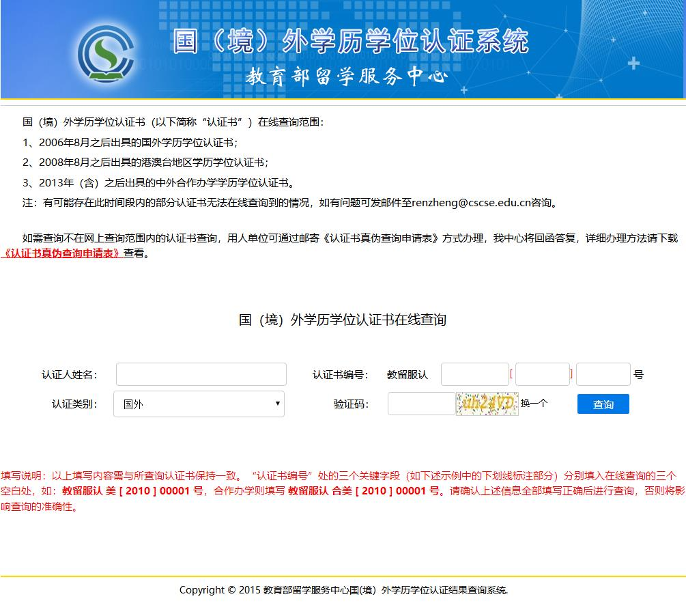Click the 换一个 link beside the captcha
This screenshot has width=686, height=616.
(x=534, y=404)
